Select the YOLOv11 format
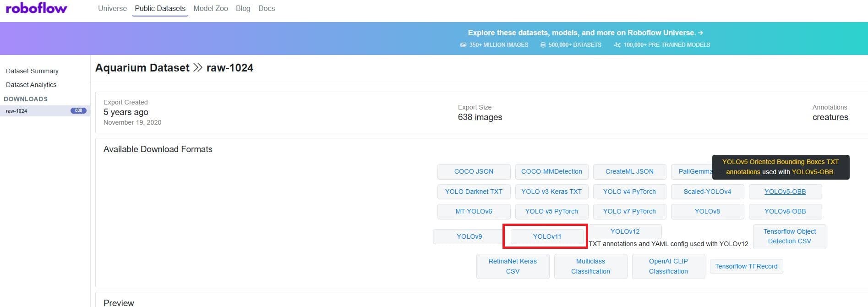This screenshot has width=868, height=307. pos(547,236)
